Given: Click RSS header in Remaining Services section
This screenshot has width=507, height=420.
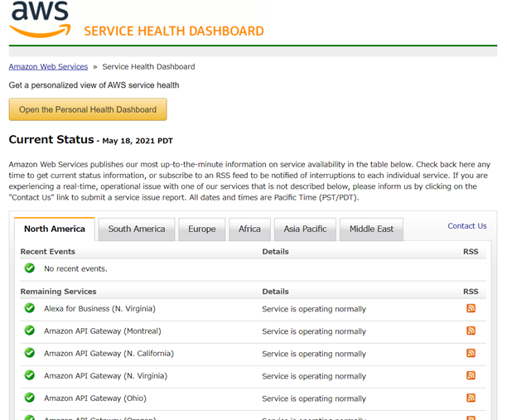Looking at the screenshot, I should click(x=471, y=292).
